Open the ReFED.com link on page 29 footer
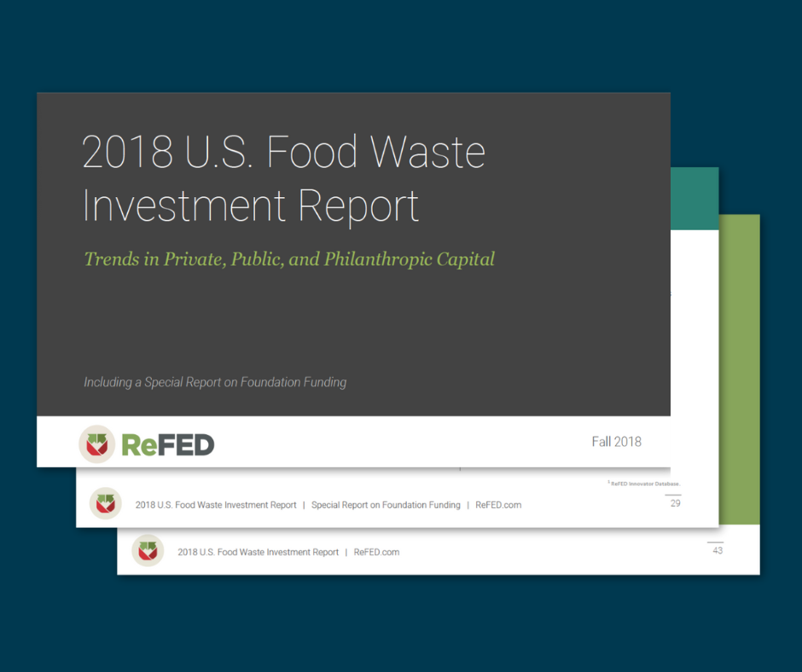The height and width of the screenshot is (672, 802). click(498, 505)
